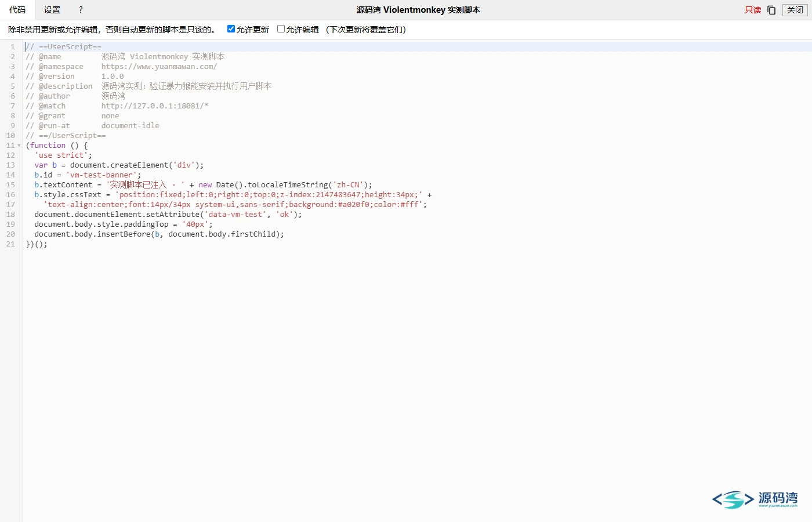The image size is (812, 522).
Task: Click the toLocaleTimeString('zh-CN') call
Action: tap(308, 185)
